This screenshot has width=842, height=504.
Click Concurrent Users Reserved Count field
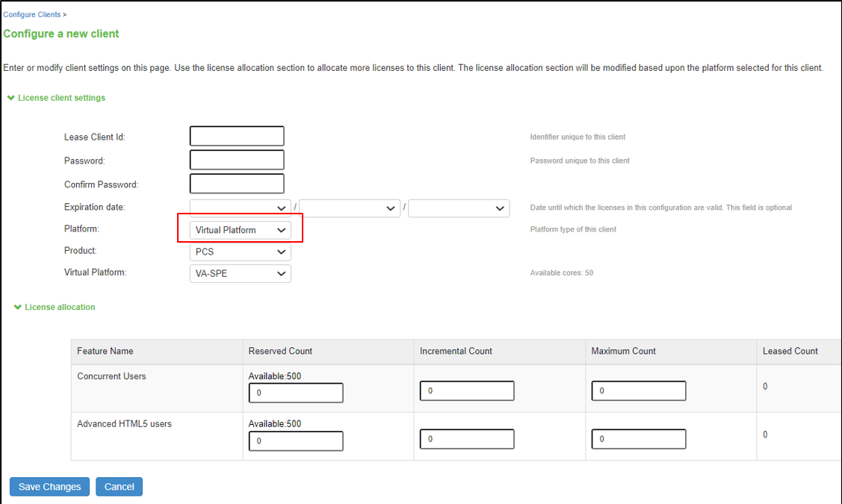296,393
